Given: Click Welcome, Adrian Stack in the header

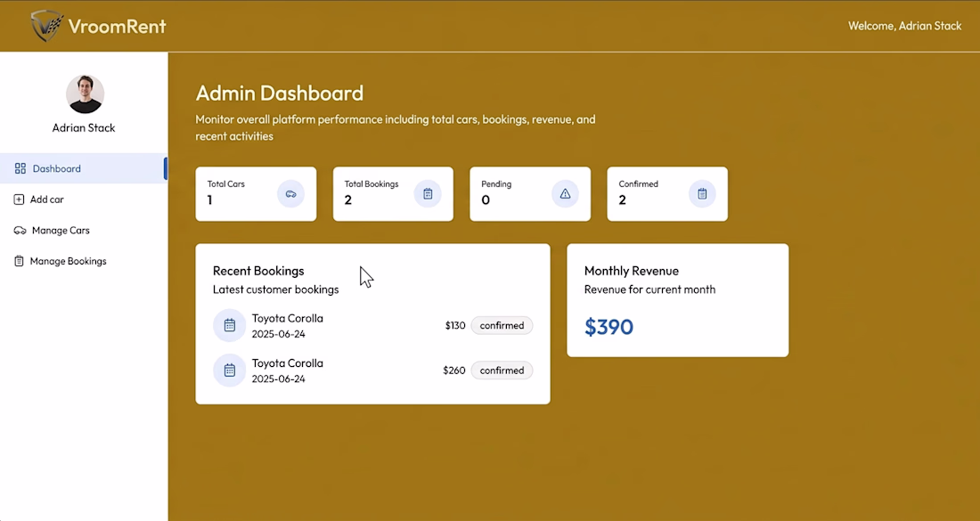Looking at the screenshot, I should [904, 26].
